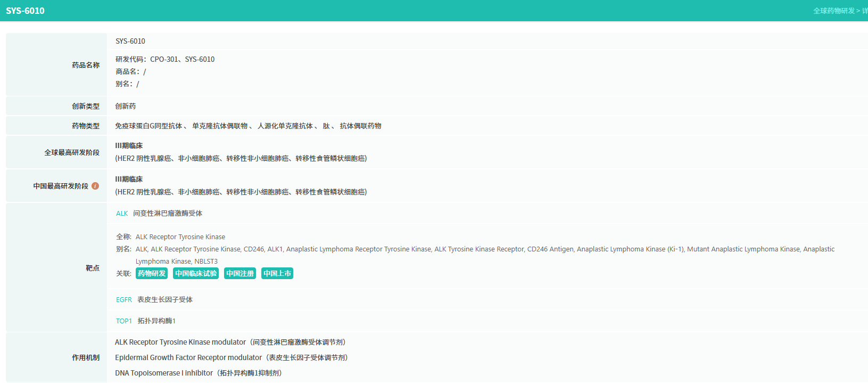Click the indications list under China stage
This screenshot has width=868, height=383.
[241, 192]
